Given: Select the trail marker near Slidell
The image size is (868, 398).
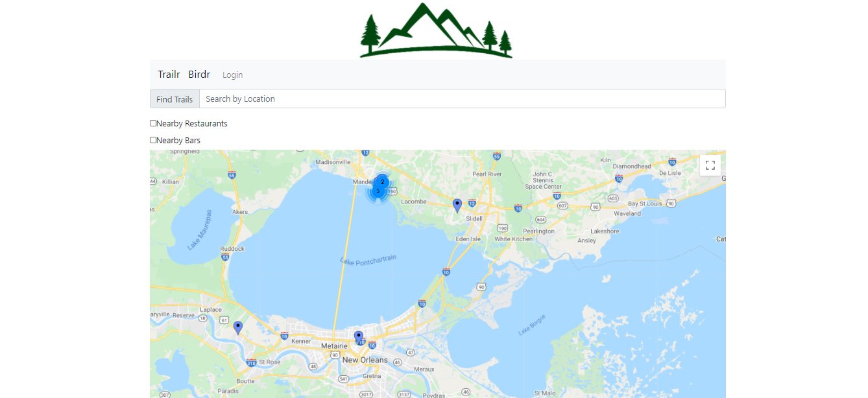Looking at the screenshot, I should point(457,205).
